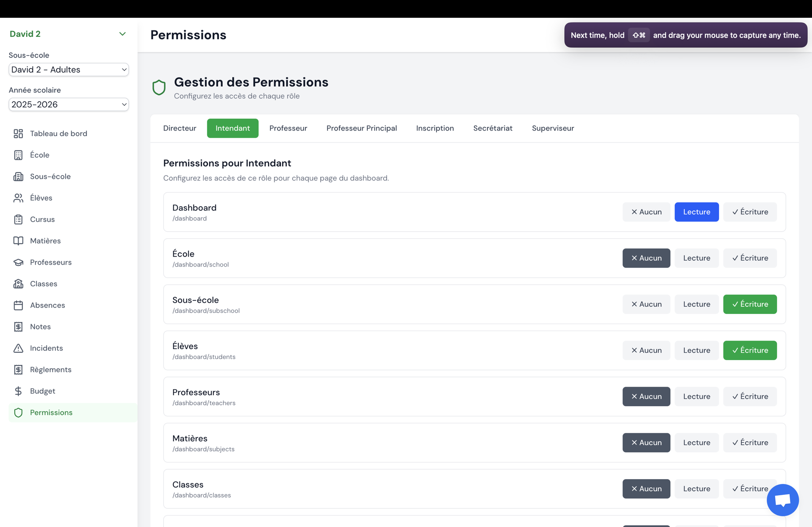Viewport: 812px width, 527px height.
Task: Set Dashboard permission to Écriture
Action: coord(750,212)
